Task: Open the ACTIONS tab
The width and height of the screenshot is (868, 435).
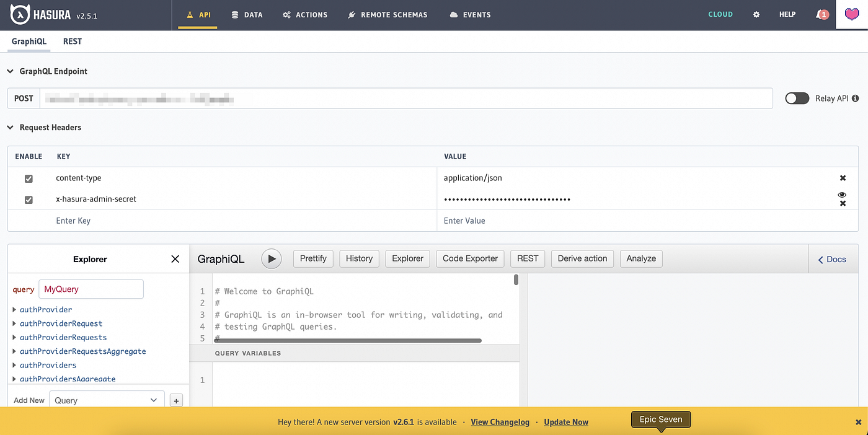Action: 305,15
